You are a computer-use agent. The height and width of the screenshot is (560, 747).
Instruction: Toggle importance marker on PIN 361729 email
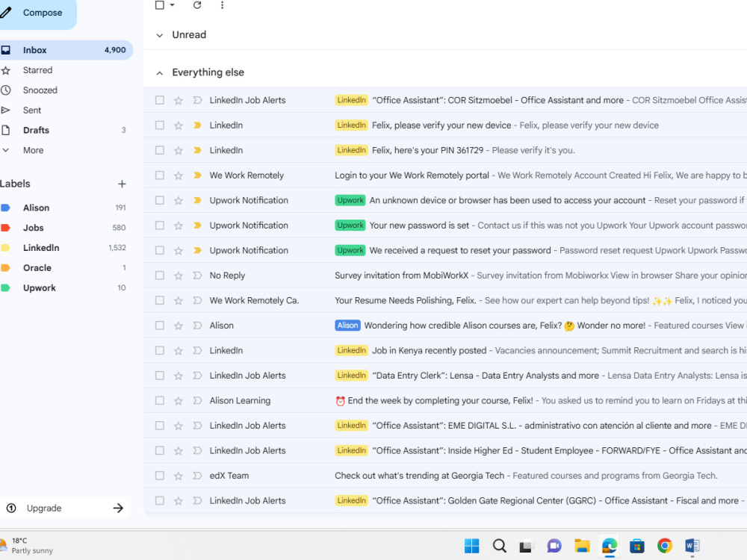click(197, 150)
